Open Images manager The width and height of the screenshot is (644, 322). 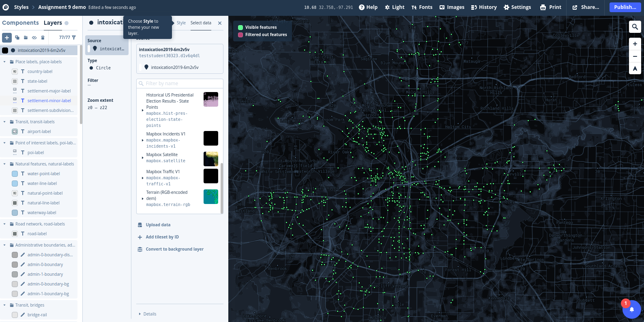click(x=452, y=7)
